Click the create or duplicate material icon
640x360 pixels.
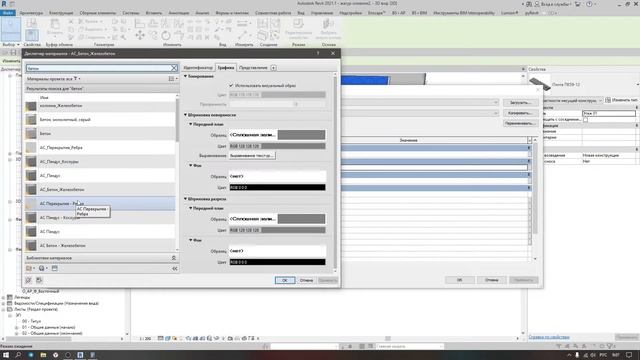[30, 268]
